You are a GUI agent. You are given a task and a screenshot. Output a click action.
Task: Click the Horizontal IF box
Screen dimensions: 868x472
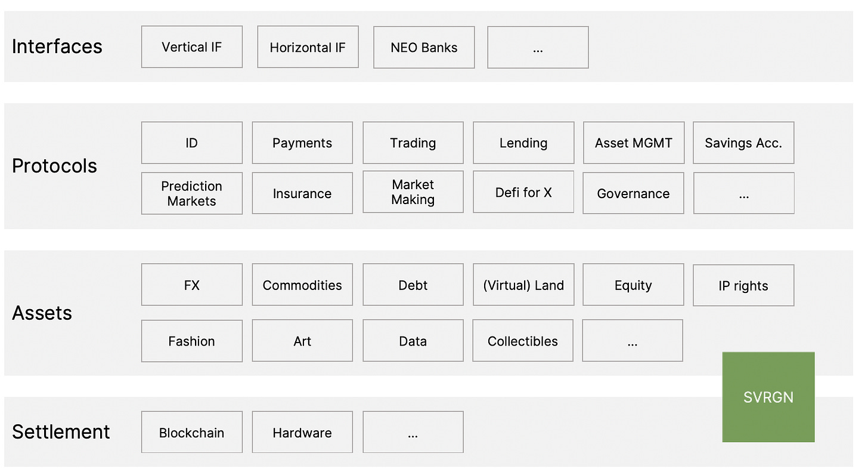(x=308, y=47)
